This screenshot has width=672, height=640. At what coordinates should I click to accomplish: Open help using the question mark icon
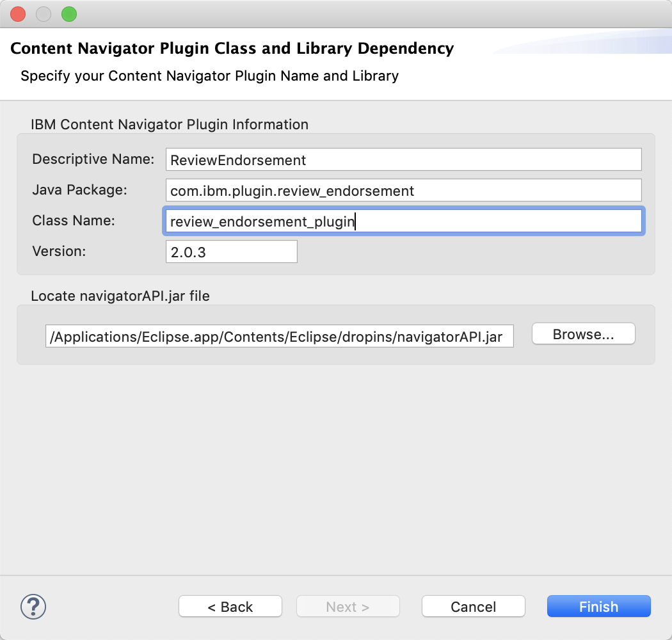[x=33, y=607]
